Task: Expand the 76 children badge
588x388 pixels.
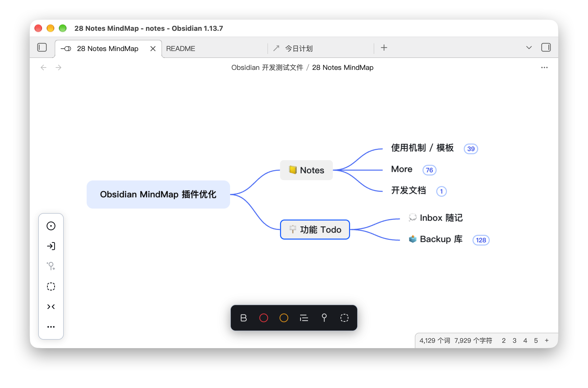Action: [429, 170]
